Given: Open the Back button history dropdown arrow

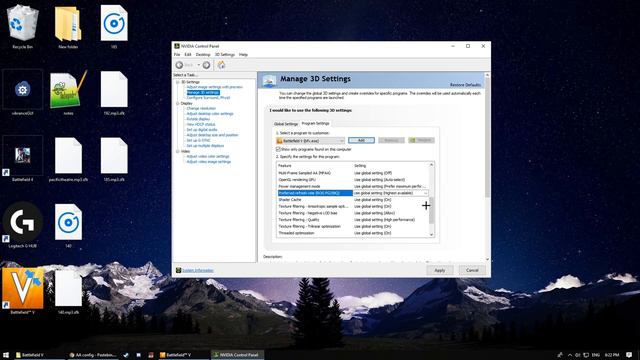Looking at the screenshot, I should pyautogui.click(x=199, y=65).
